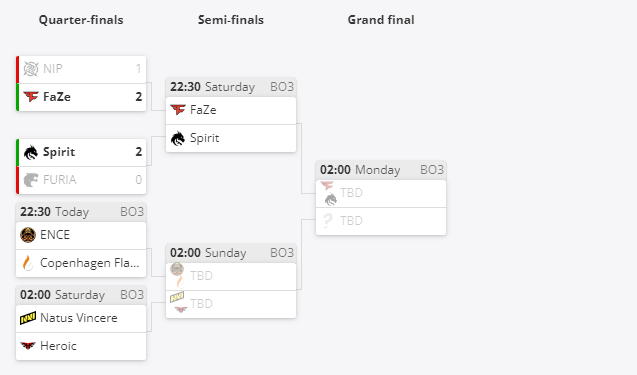Click the NIP team logo in quarter-finals

31,69
